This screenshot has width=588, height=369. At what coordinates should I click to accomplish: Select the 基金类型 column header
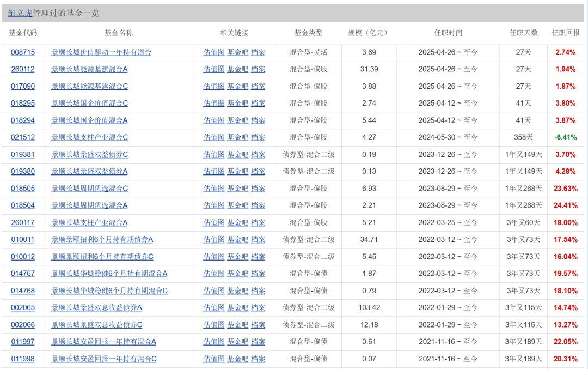(308, 33)
